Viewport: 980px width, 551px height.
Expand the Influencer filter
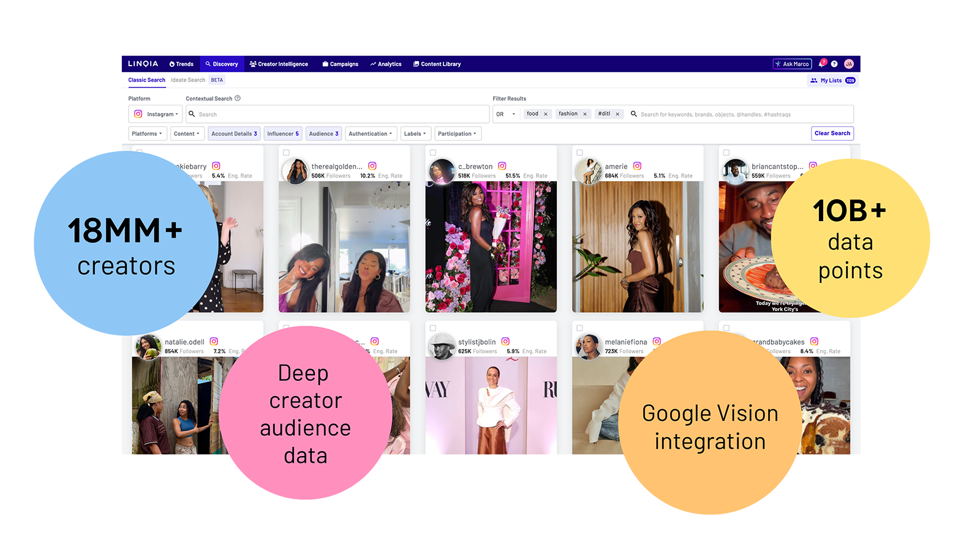coord(283,133)
